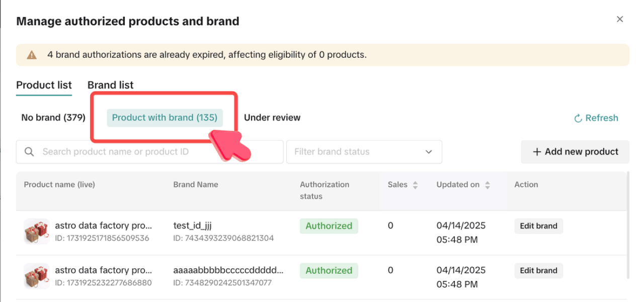Viewport: 644px width, 302px height.
Task: Edit brand for test_id_jjj product
Action: [x=538, y=226]
